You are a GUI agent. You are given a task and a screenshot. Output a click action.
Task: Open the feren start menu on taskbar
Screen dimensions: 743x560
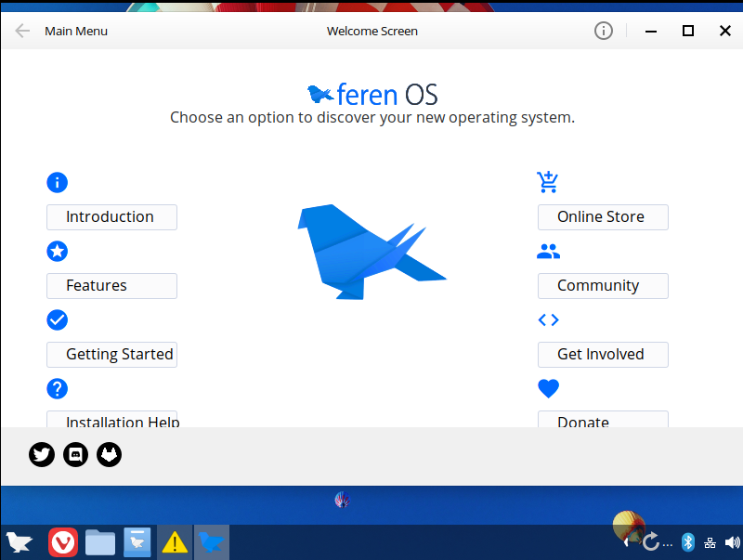click(x=19, y=542)
